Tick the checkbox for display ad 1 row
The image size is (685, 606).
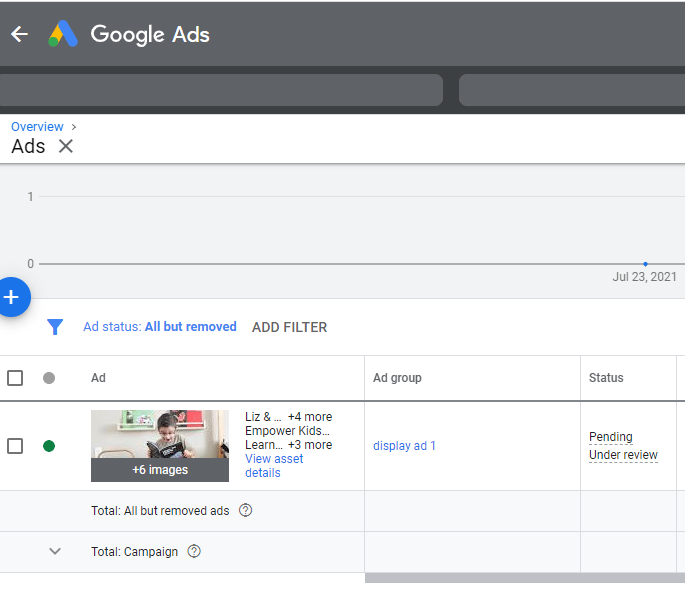click(15, 446)
